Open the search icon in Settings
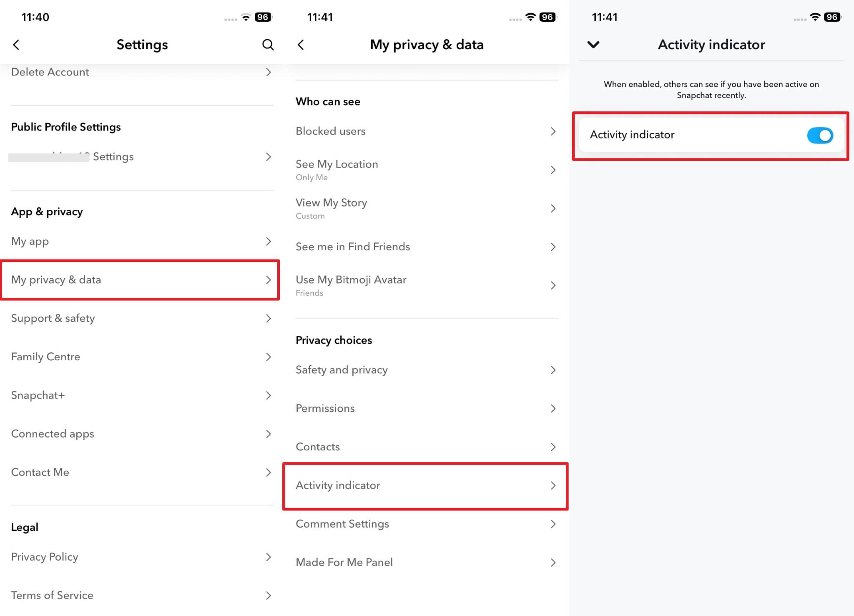854x616 pixels. [x=268, y=45]
